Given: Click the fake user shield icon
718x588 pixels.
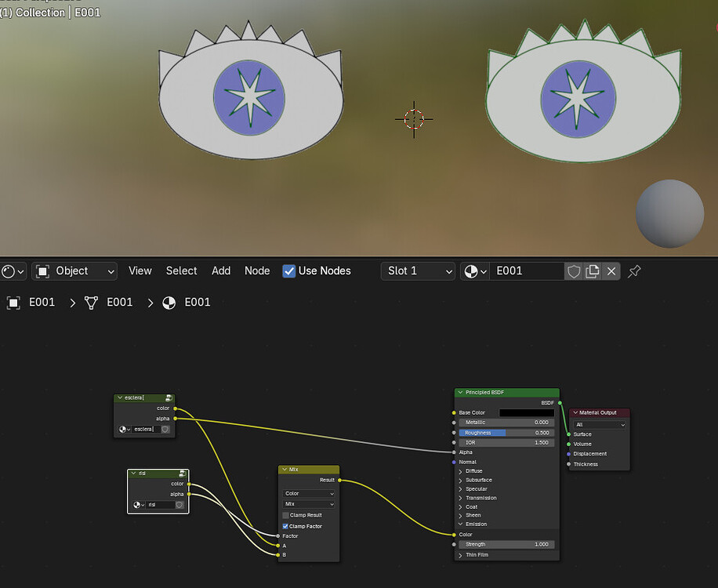Looking at the screenshot, I should coord(574,271).
